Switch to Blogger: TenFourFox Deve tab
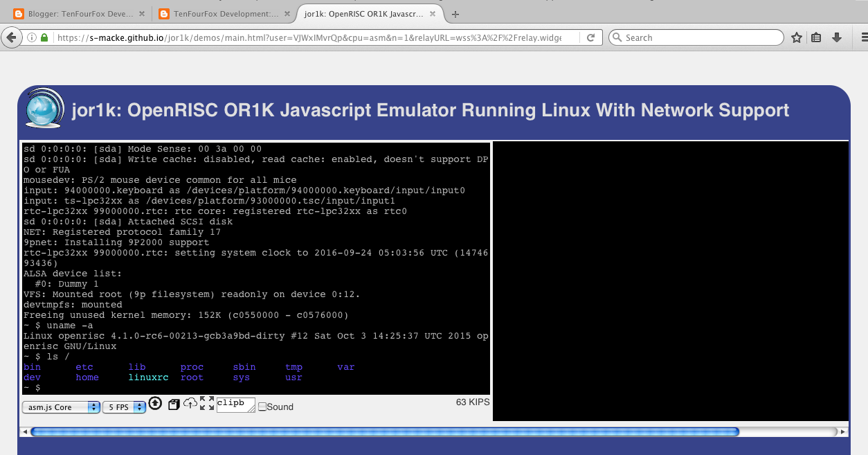868x455 pixels. [81, 14]
